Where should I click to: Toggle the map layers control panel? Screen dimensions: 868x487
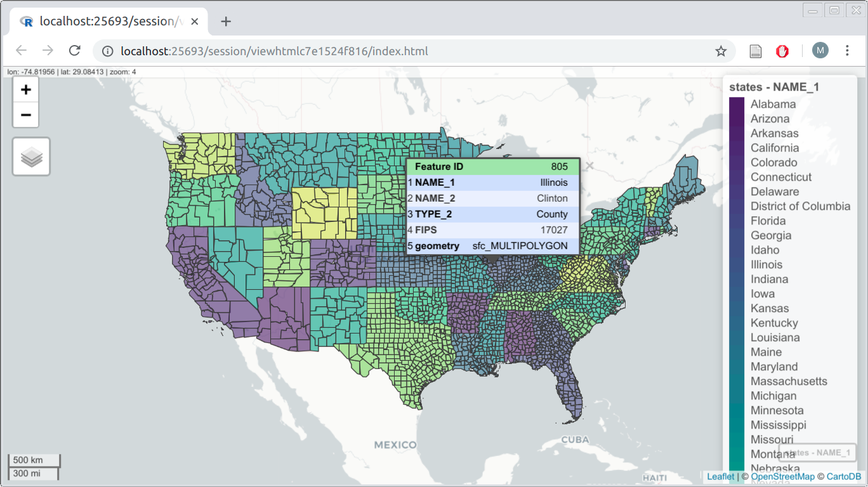(30, 156)
